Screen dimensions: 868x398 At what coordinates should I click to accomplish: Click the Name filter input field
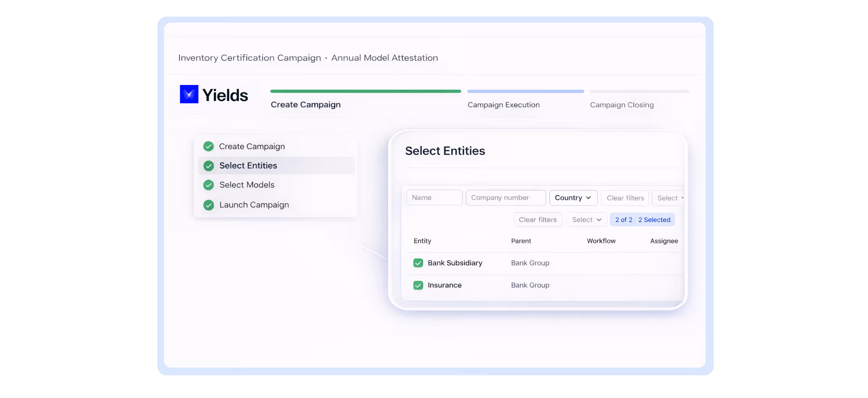[x=434, y=198]
